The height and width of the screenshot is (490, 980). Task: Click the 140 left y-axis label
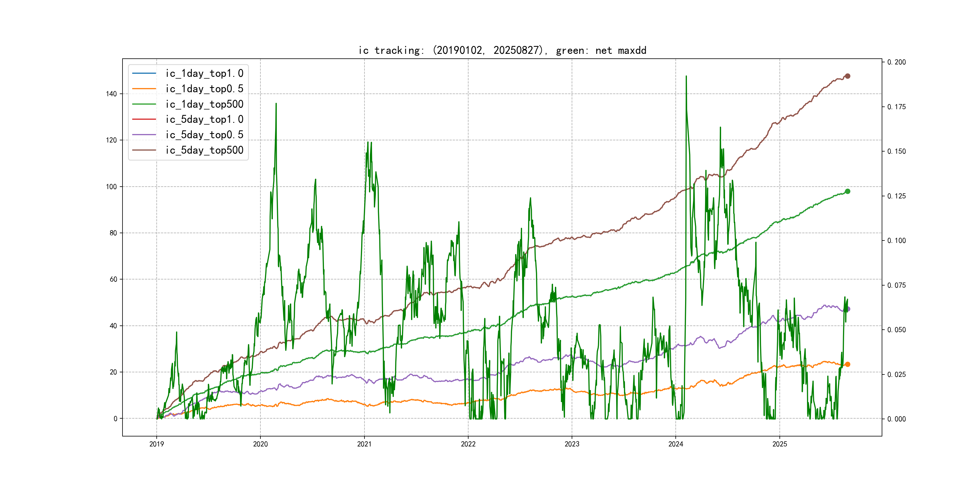[x=112, y=94]
